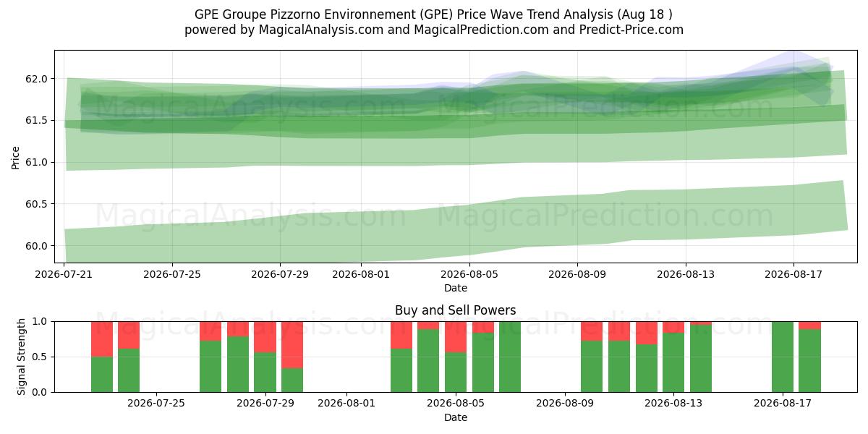Click 2026-08-05 on the Buy and Sell axis
This screenshot has width=868, height=434.
point(456,403)
